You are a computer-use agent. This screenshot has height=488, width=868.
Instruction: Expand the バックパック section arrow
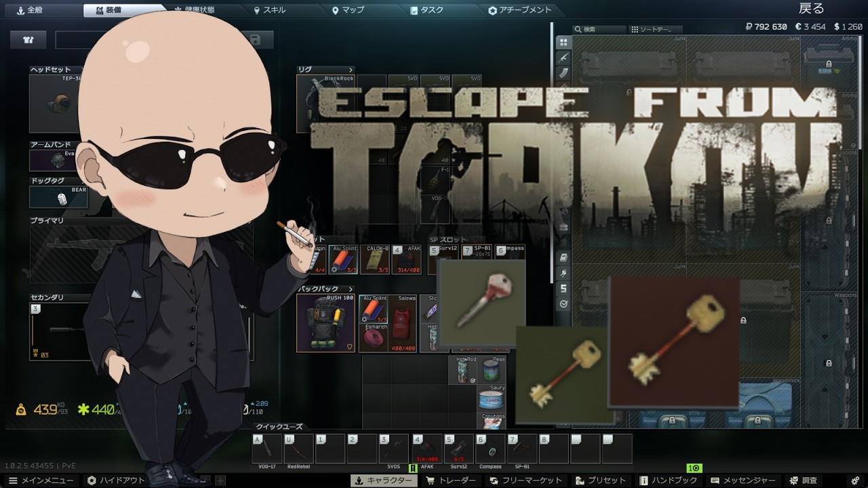[x=351, y=289]
